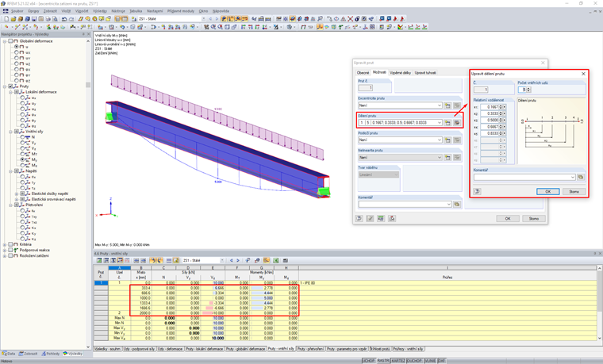Click comment pick icon in Upravit dělení prutu

point(581,177)
